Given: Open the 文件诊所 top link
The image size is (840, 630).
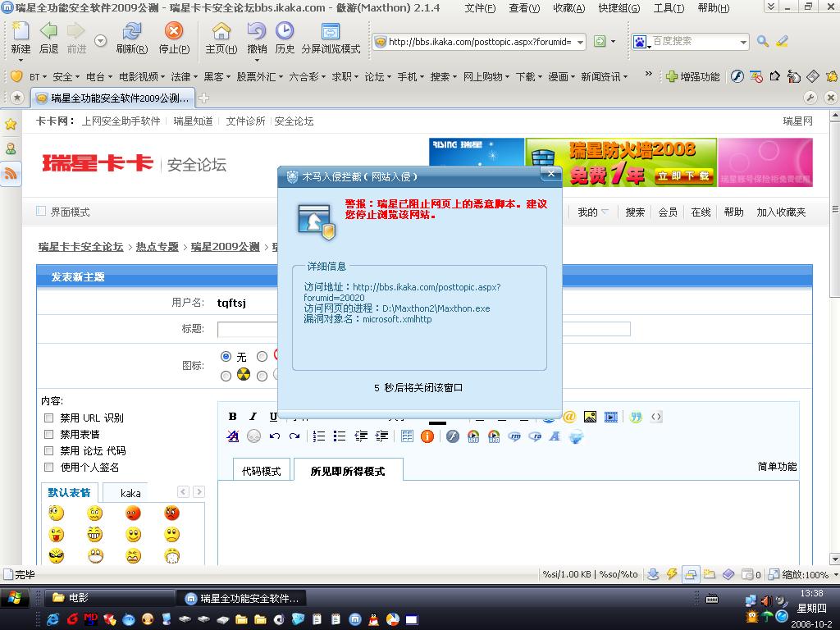Looking at the screenshot, I should (245, 121).
